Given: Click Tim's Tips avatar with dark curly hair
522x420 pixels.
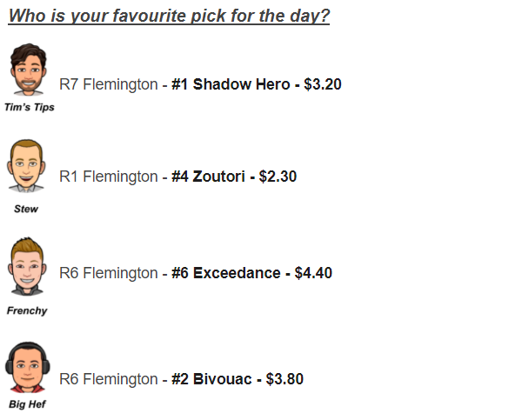Looking at the screenshot, I should click(29, 70).
